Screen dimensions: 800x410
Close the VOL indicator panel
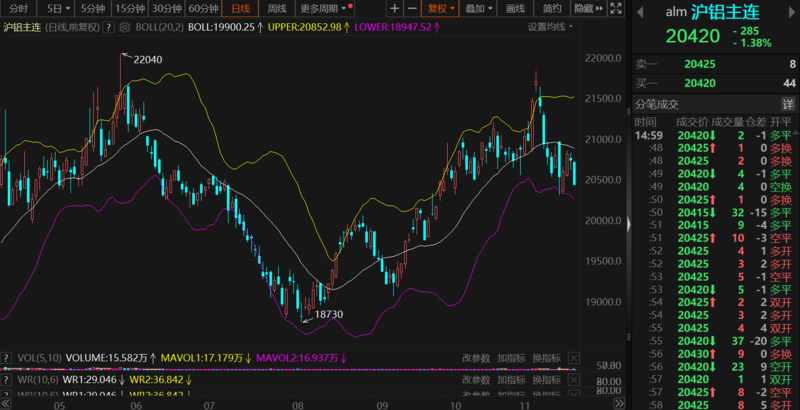[x=573, y=357]
